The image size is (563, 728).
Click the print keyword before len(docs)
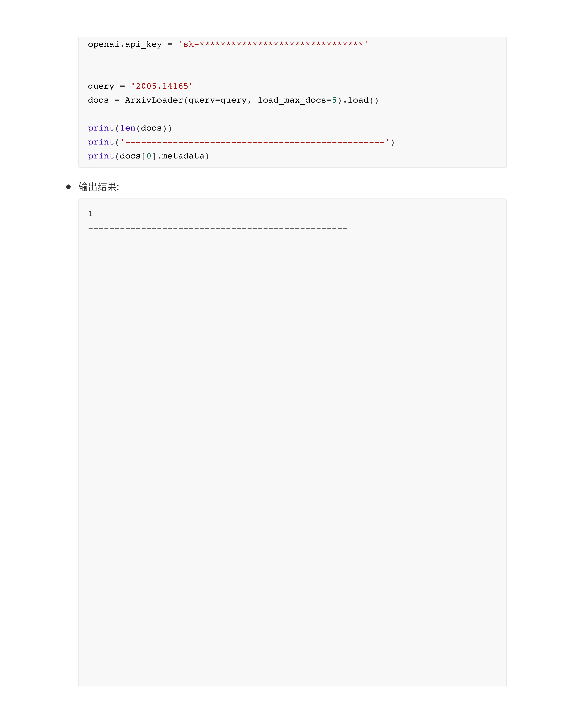101,128
